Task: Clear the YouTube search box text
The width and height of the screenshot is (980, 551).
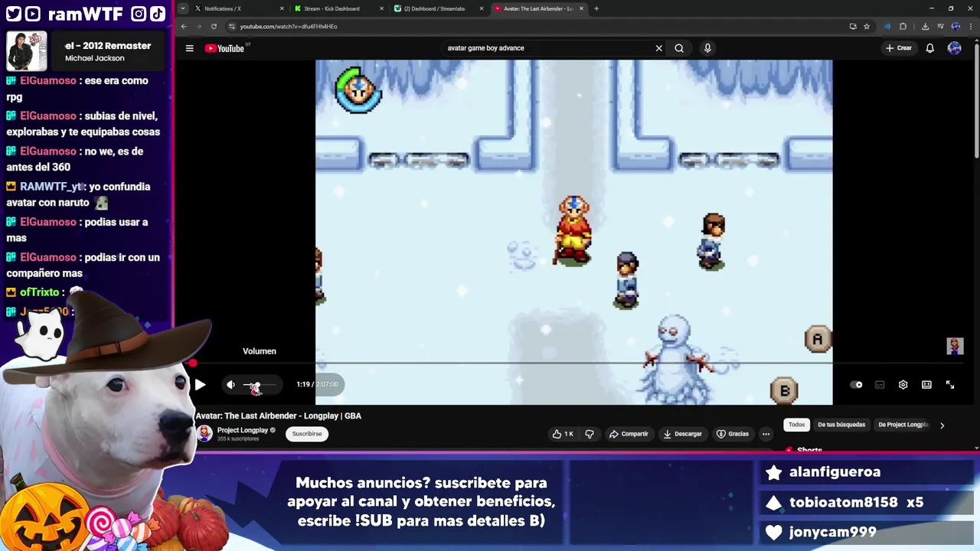Action: [x=658, y=48]
